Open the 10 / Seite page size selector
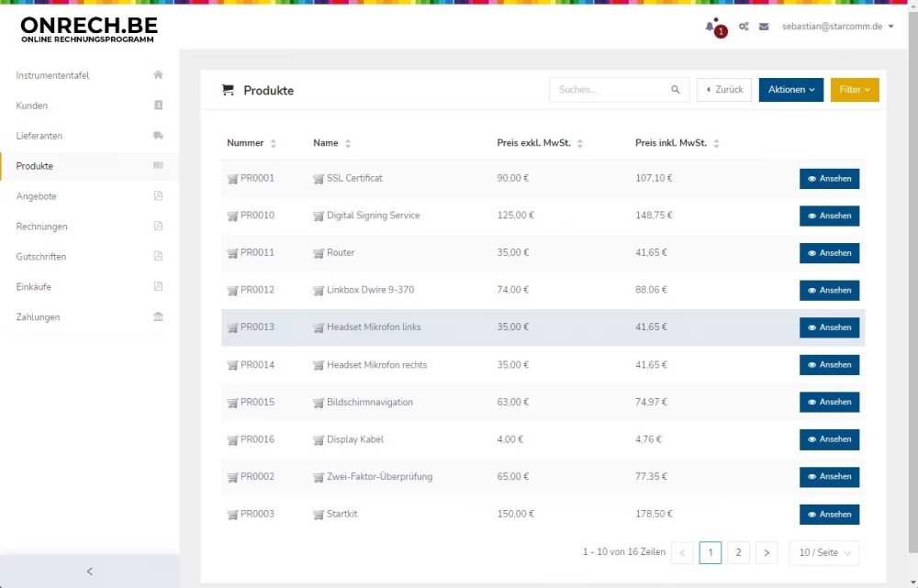Screen dimensions: 918x588 point(823,552)
